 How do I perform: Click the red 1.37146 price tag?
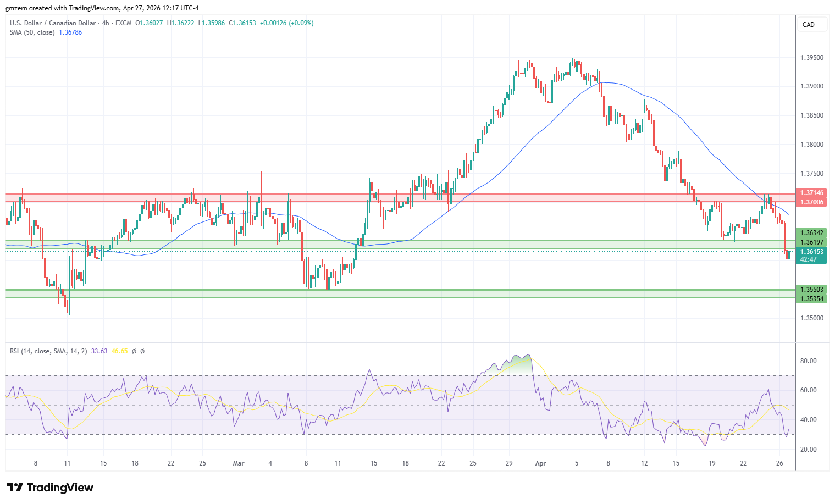[811, 193]
